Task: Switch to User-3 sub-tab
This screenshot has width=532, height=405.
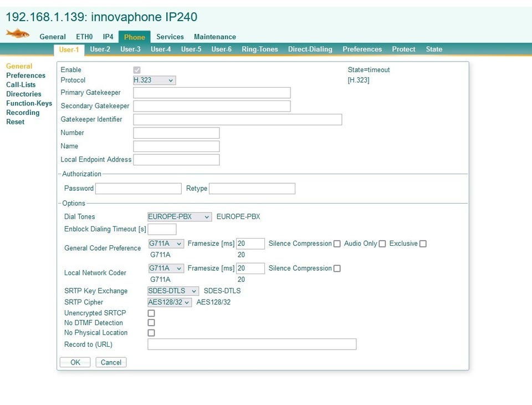Action: tap(130, 49)
